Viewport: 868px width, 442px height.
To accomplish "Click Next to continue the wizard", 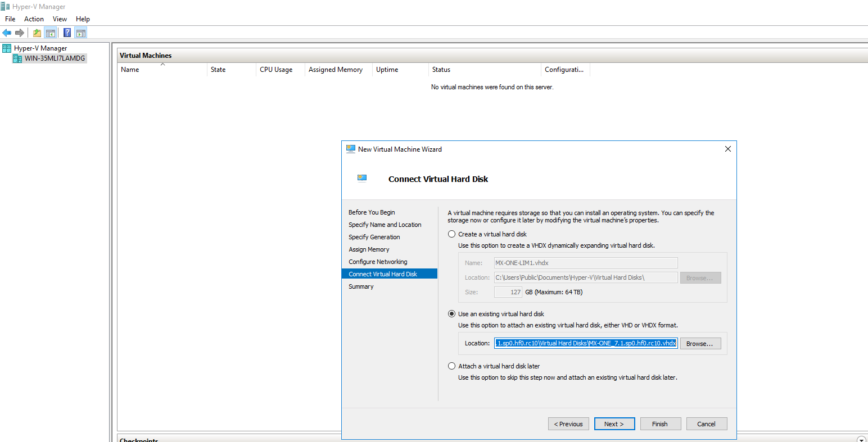I will tap(614, 424).
